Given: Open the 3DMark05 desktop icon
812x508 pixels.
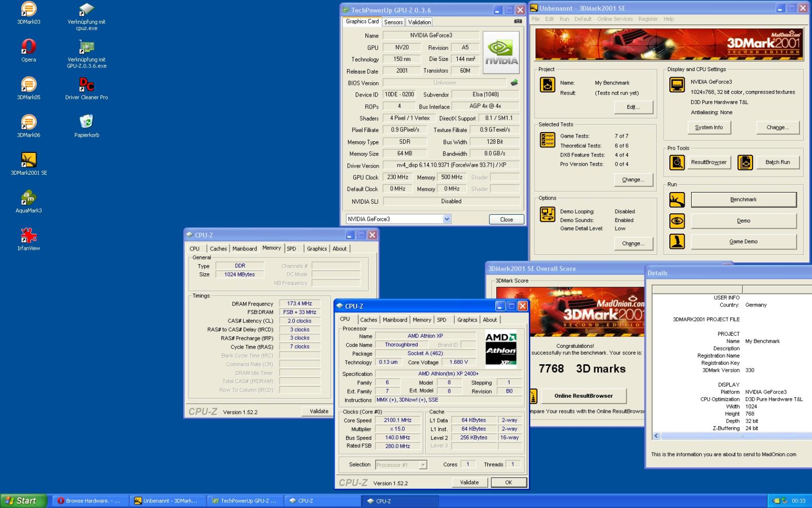Looking at the screenshot, I should [28, 84].
